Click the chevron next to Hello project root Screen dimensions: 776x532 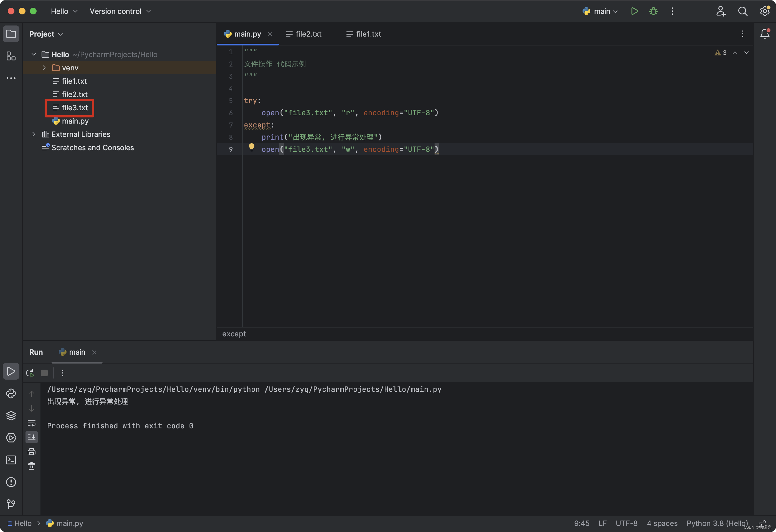34,54
